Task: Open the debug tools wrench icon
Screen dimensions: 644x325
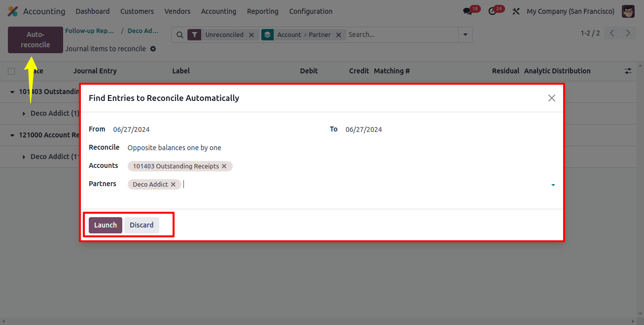Action: click(516, 11)
